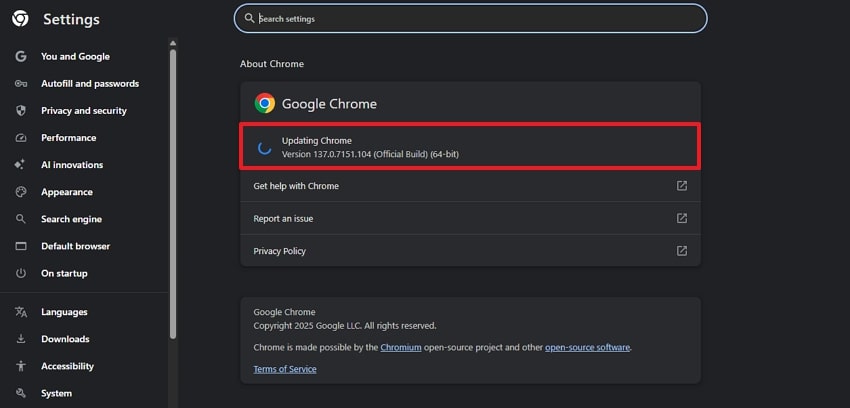Open the Performance settings page
This screenshot has height=408, width=850.
click(68, 138)
